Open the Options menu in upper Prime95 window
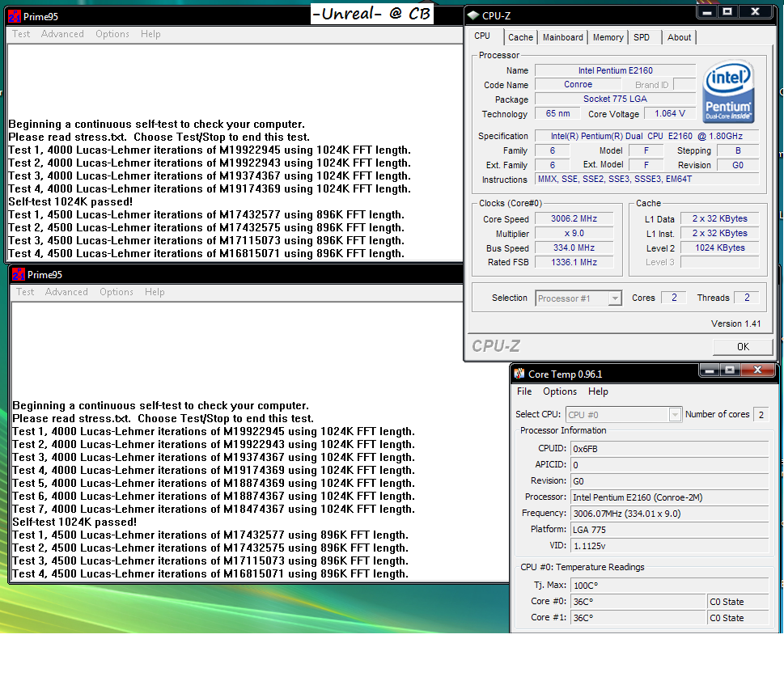784x681 pixels. pos(112,34)
